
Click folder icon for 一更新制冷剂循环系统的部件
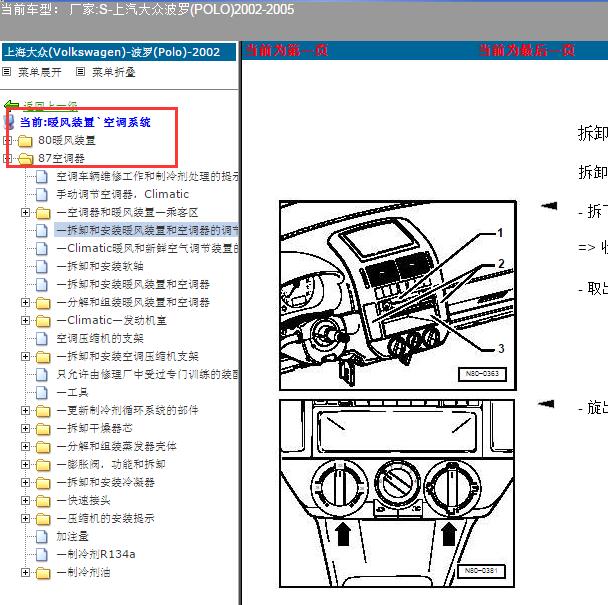click(43, 410)
